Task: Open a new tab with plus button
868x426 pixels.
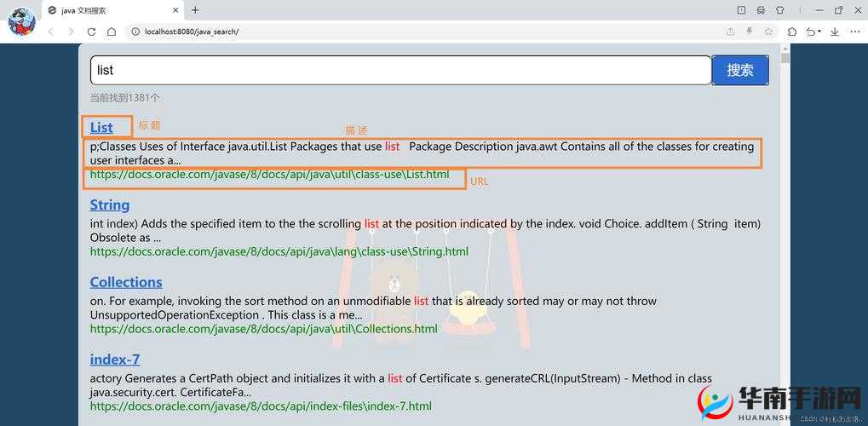Action: click(195, 10)
